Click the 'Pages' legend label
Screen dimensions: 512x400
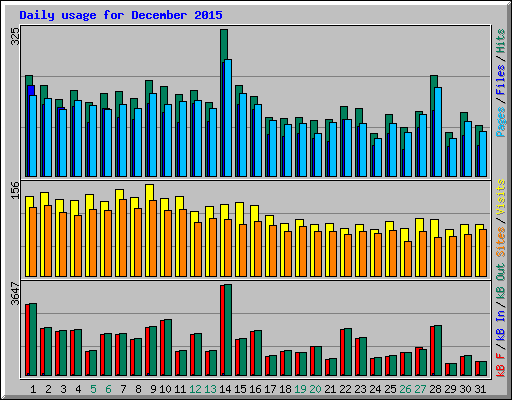[501, 122]
